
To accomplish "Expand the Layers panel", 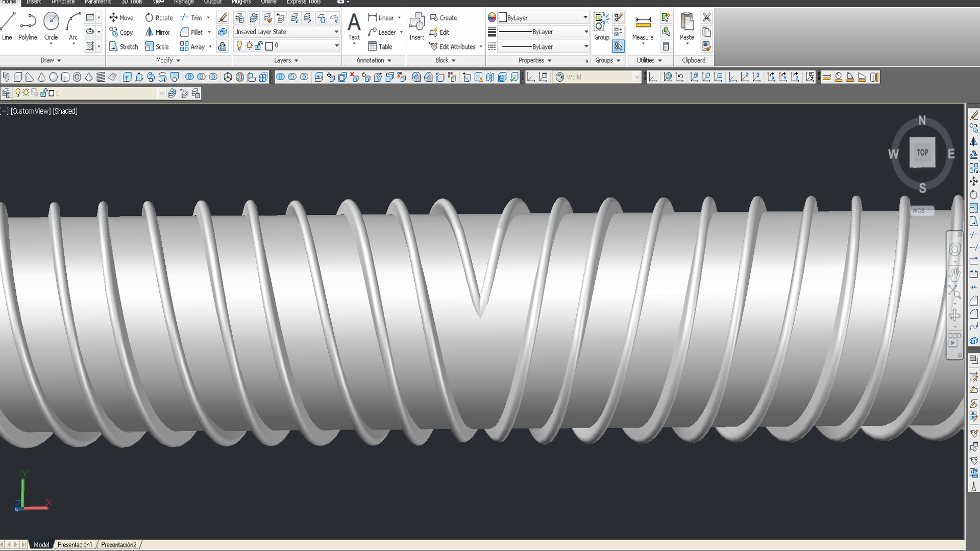I will (286, 60).
